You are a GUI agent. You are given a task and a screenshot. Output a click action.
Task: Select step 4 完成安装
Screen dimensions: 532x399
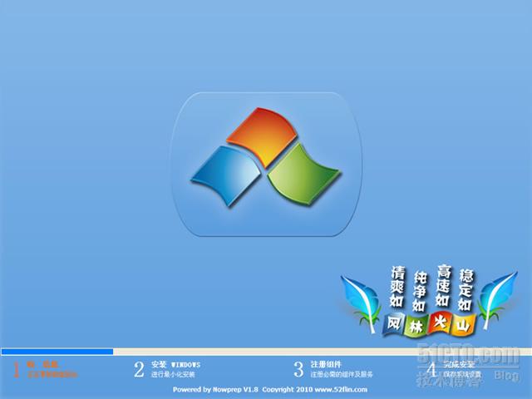click(x=454, y=369)
